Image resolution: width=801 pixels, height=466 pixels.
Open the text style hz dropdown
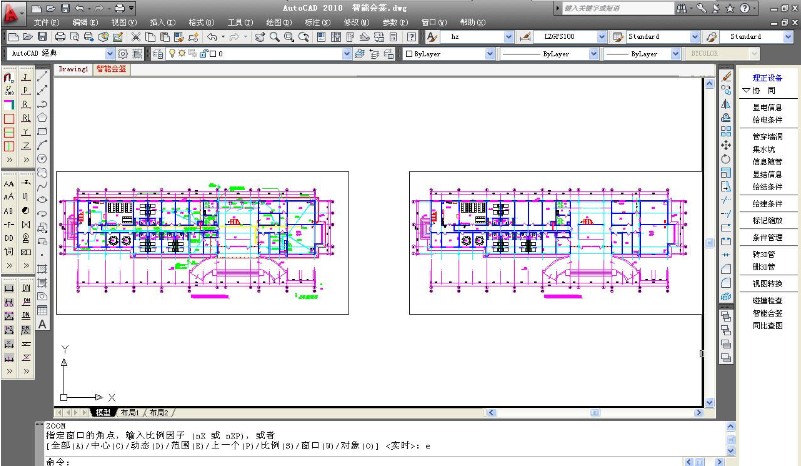pos(508,37)
